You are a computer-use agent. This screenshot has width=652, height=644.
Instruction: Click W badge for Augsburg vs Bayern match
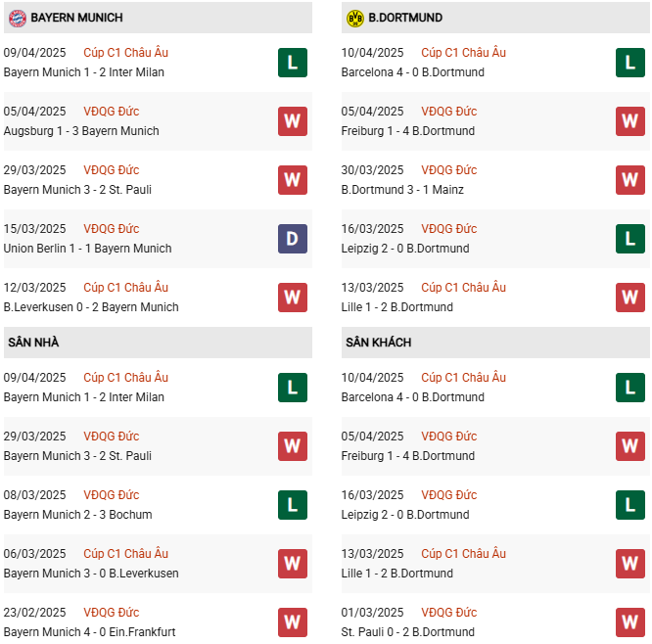tap(292, 121)
